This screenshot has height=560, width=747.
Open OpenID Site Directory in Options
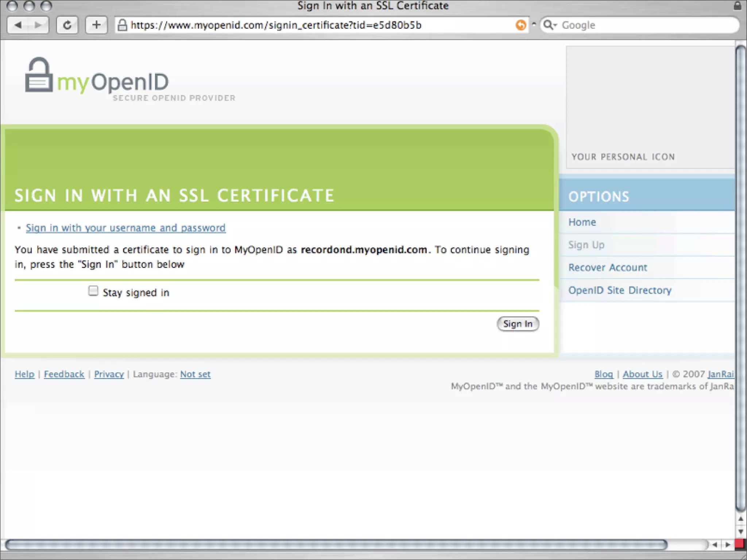(620, 290)
